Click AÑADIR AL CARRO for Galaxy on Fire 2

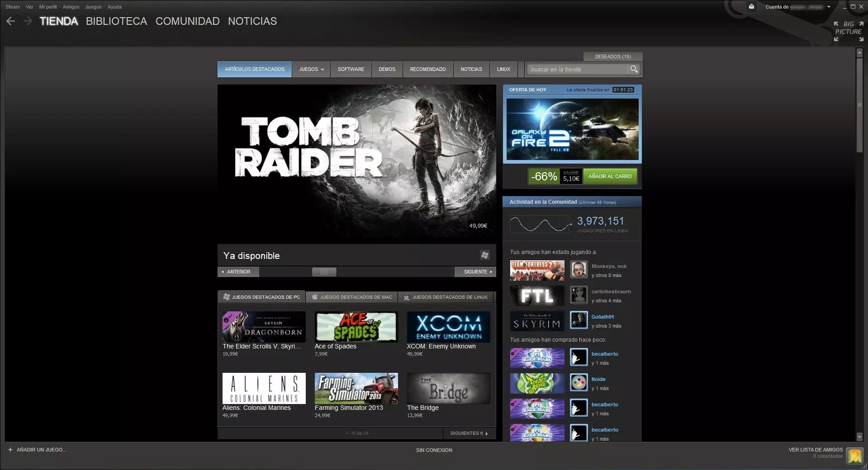pyautogui.click(x=610, y=176)
